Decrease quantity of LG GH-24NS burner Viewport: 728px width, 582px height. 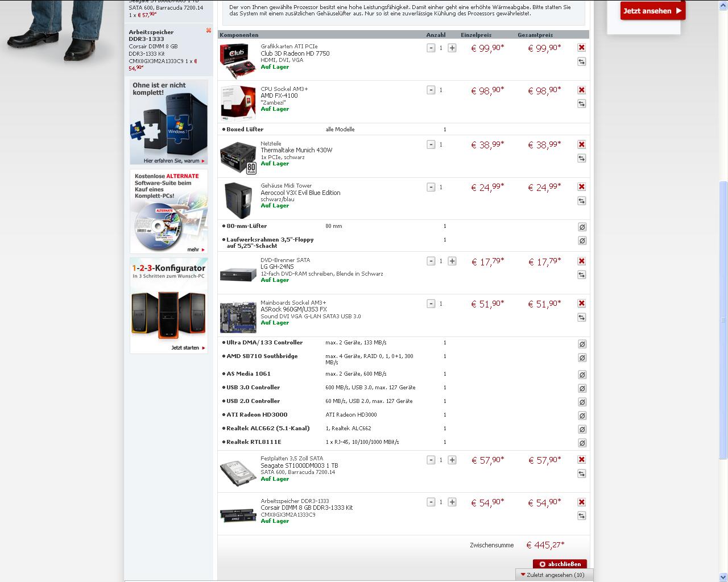point(431,261)
